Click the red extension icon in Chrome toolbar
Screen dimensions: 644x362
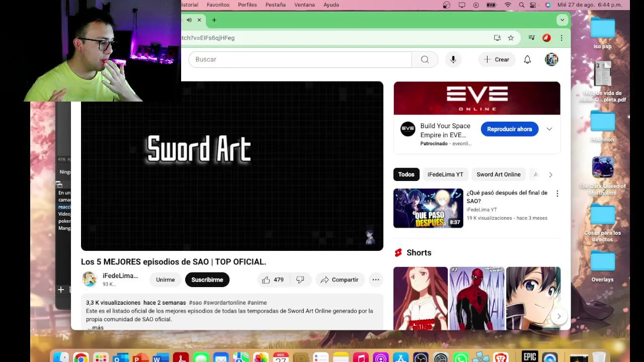click(546, 38)
